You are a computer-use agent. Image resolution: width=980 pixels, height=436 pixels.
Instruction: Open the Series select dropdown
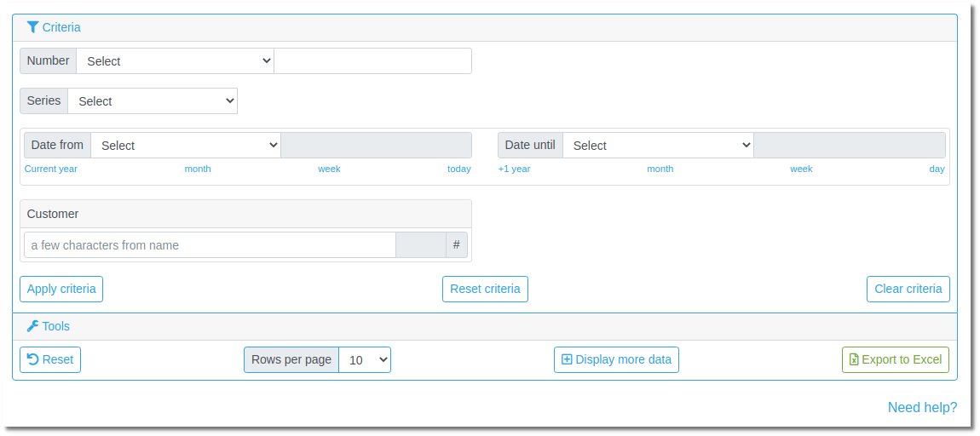pos(153,101)
